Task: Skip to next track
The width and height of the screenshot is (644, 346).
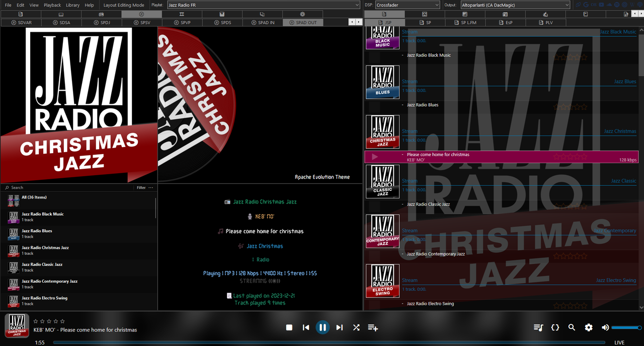Action: pos(340,327)
